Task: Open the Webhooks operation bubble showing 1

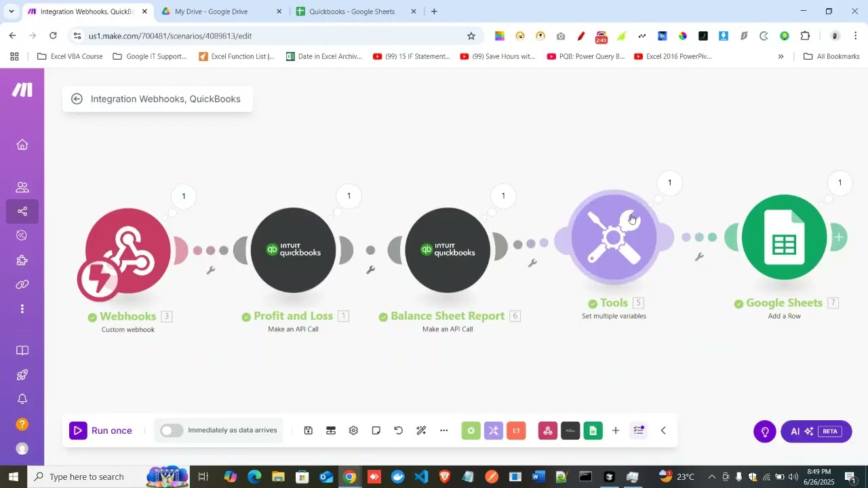Action: [x=183, y=197]
